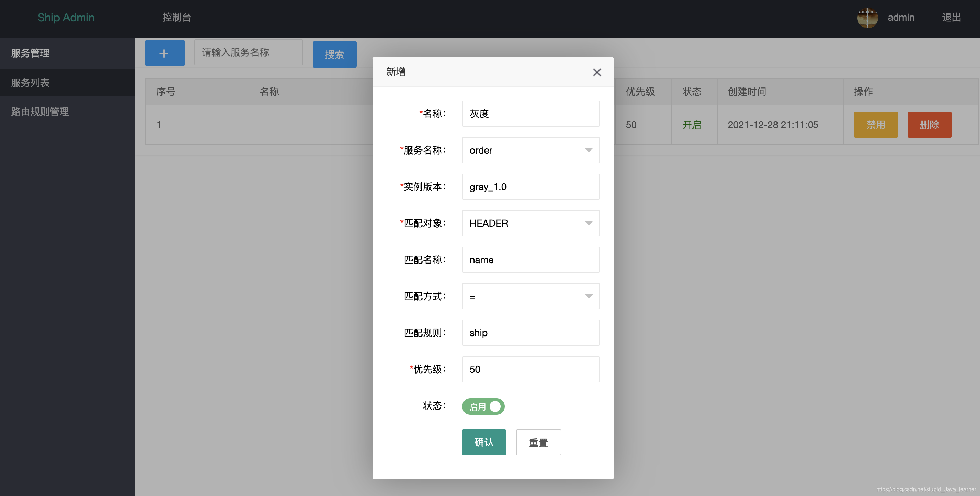The image size is (980, 496).
Task: Click the blue plus add button
Action: click(x=164, y=53)
